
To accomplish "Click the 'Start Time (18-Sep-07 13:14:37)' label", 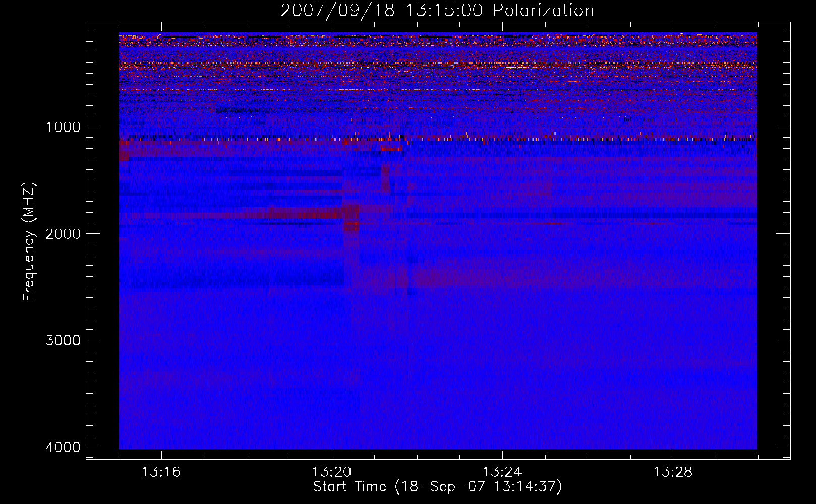I will click(437, 487).
